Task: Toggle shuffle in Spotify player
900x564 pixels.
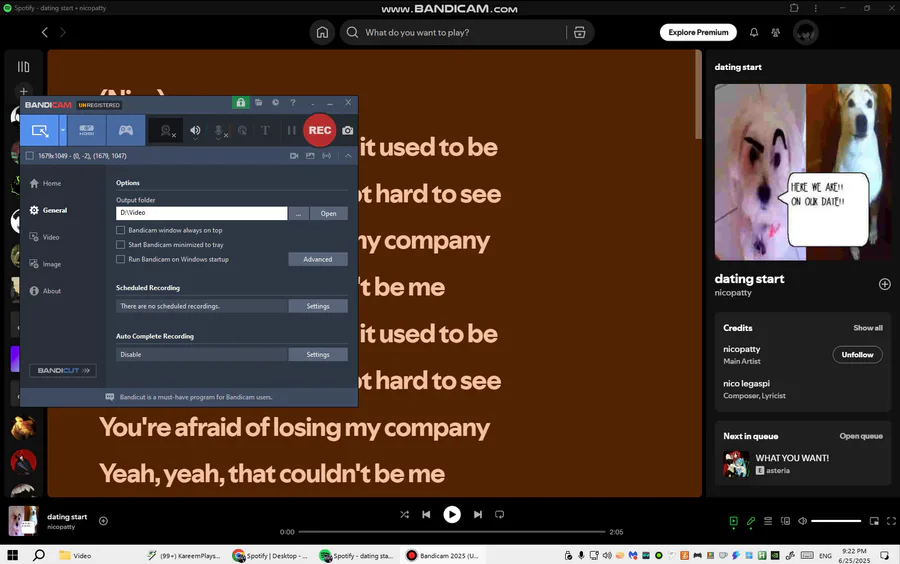Action: point(405,515)
